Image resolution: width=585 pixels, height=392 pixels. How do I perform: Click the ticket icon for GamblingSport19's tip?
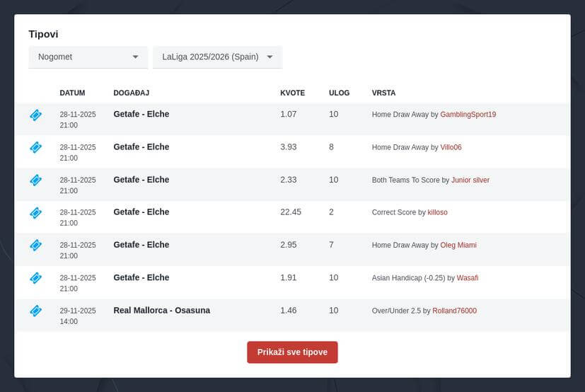pos(35,115)
